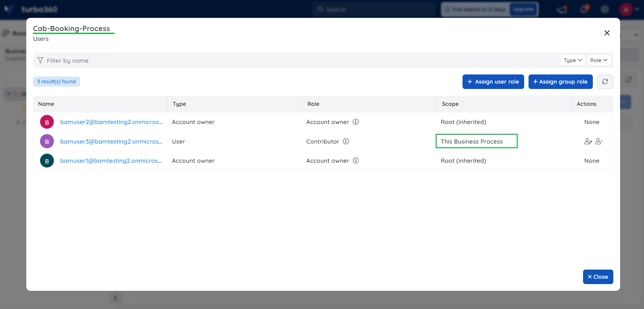Open the Role filter dropdown
This screenshot has height=309, width=644.
click(x=599, y=60)
